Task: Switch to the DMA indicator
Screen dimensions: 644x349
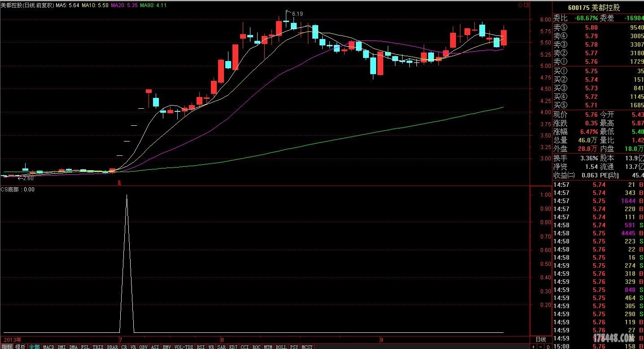Action: (73, 347)
